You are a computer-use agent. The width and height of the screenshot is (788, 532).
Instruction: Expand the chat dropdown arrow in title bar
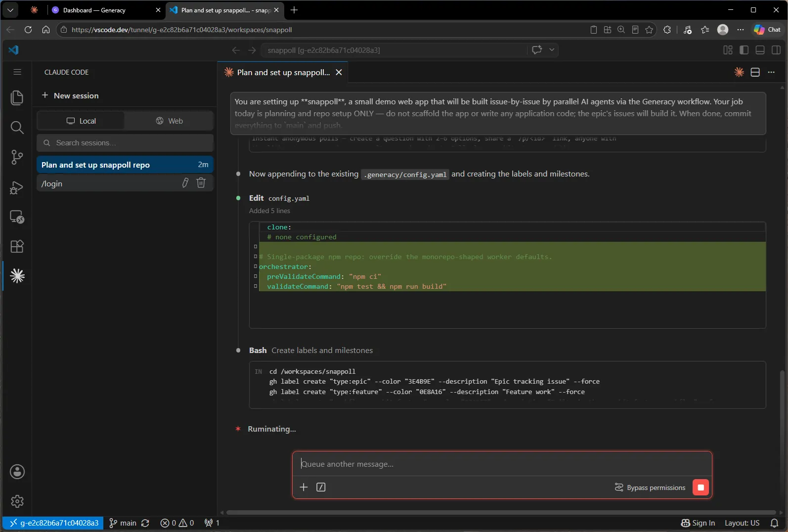(x=552, y=50)
